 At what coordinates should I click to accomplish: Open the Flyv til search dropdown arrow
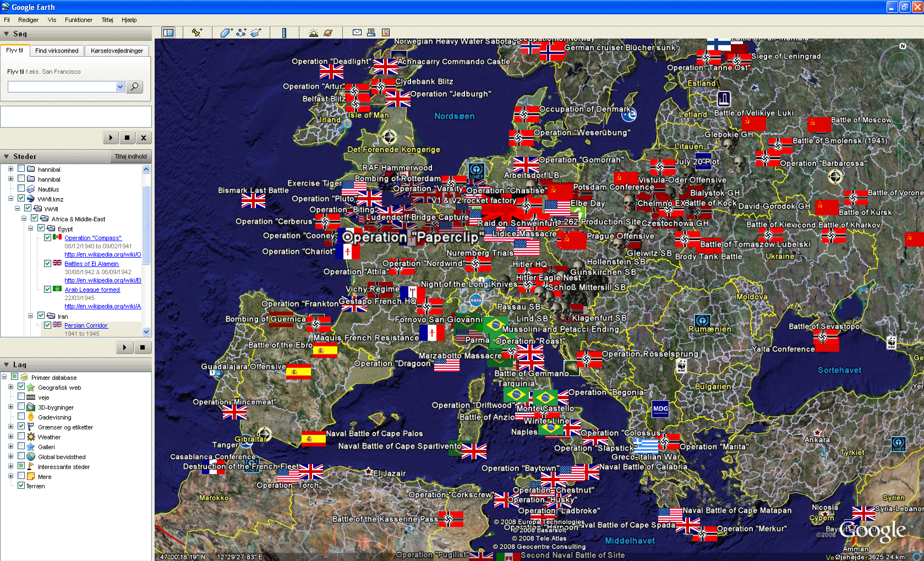121,87
